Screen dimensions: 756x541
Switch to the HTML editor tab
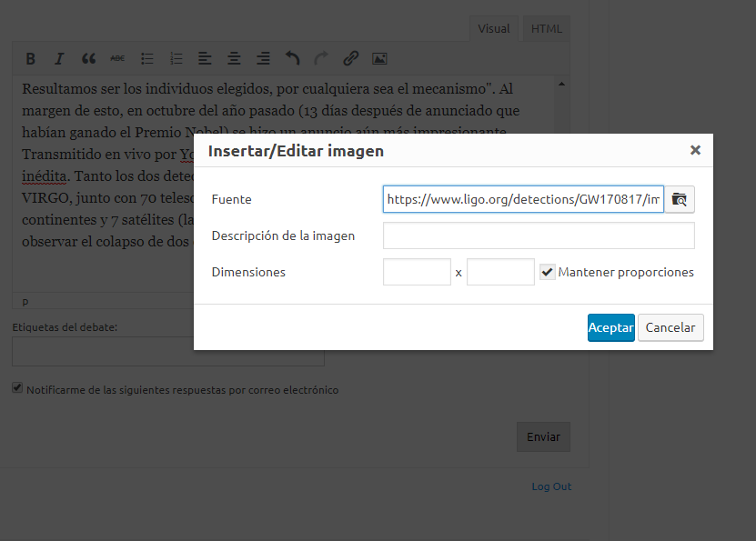pyautogui.click(x=547, y=28)
